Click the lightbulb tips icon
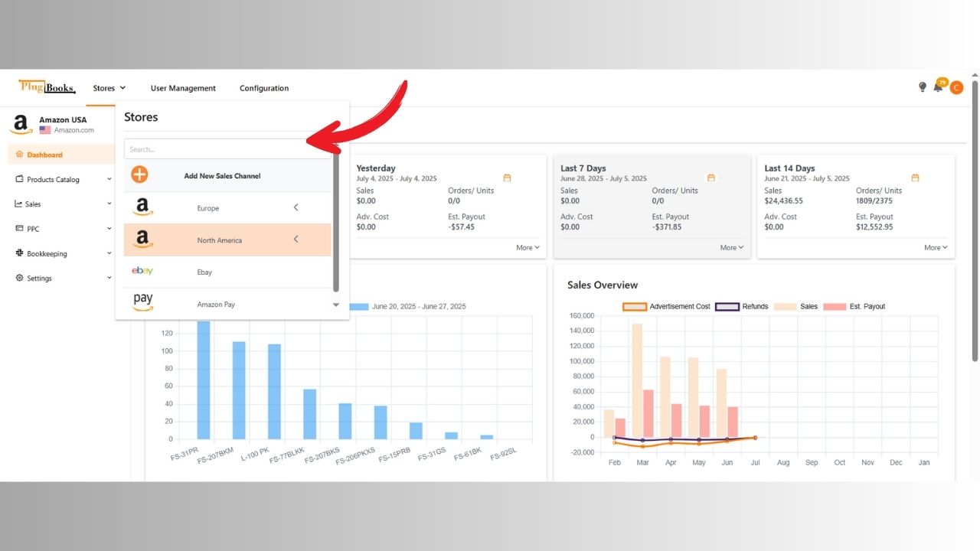 pos(922,86)
